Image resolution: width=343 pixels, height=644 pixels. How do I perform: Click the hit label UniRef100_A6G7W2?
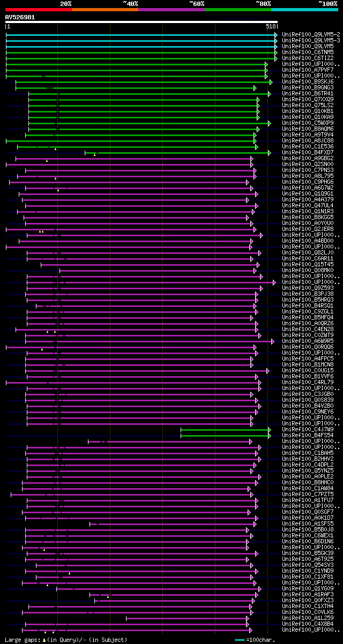(x=308, y=188)
